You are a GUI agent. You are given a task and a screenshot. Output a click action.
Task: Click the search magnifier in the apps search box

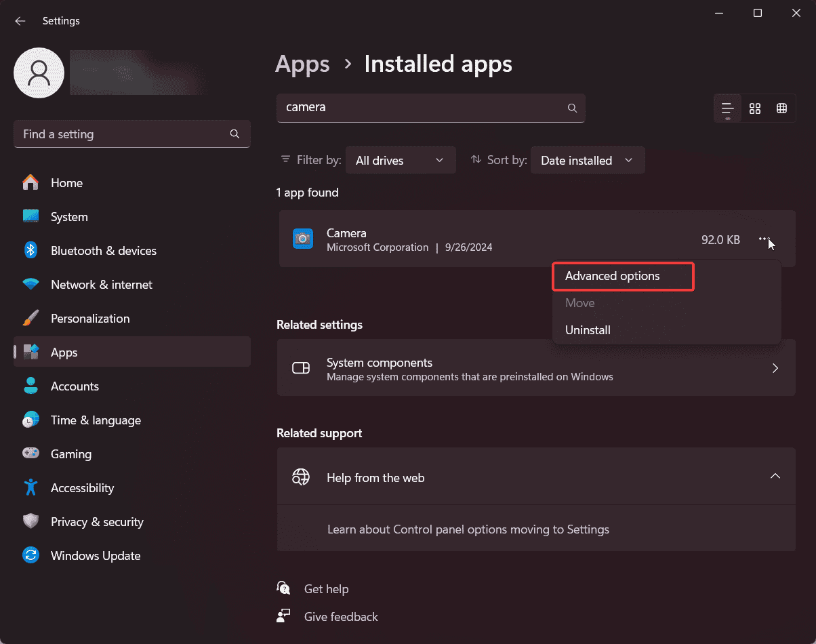572,108
